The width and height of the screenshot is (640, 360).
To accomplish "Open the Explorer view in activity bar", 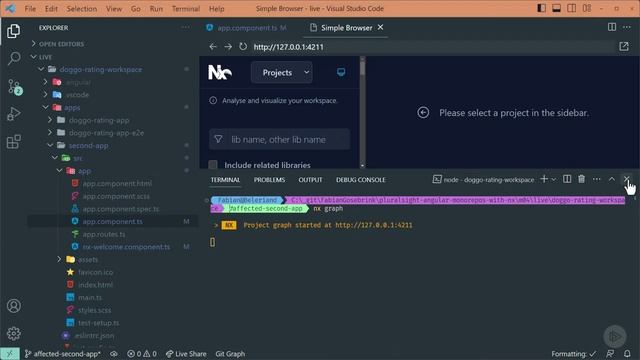I will 13,31.
